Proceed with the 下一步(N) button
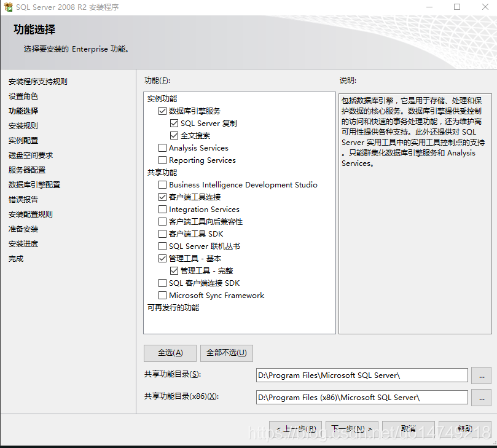Viewport: 497px width, 448px height. (x=352, y=429)
